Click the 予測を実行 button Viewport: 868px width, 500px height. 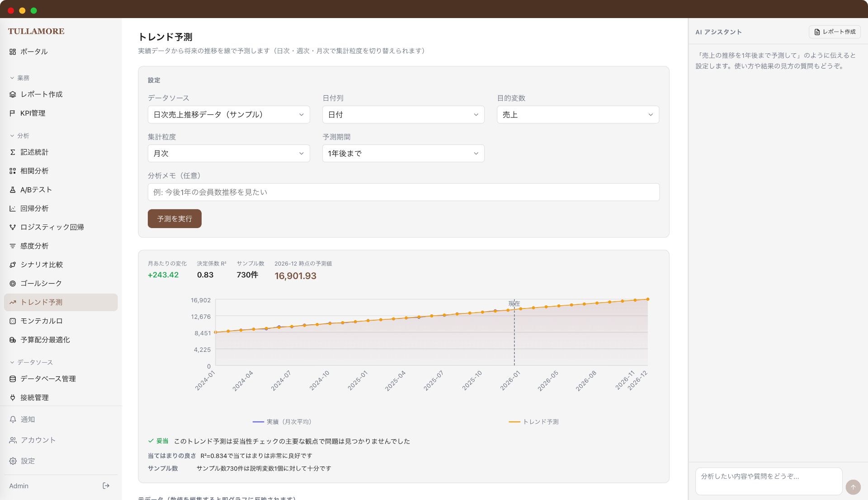click(x=175, y=219)
